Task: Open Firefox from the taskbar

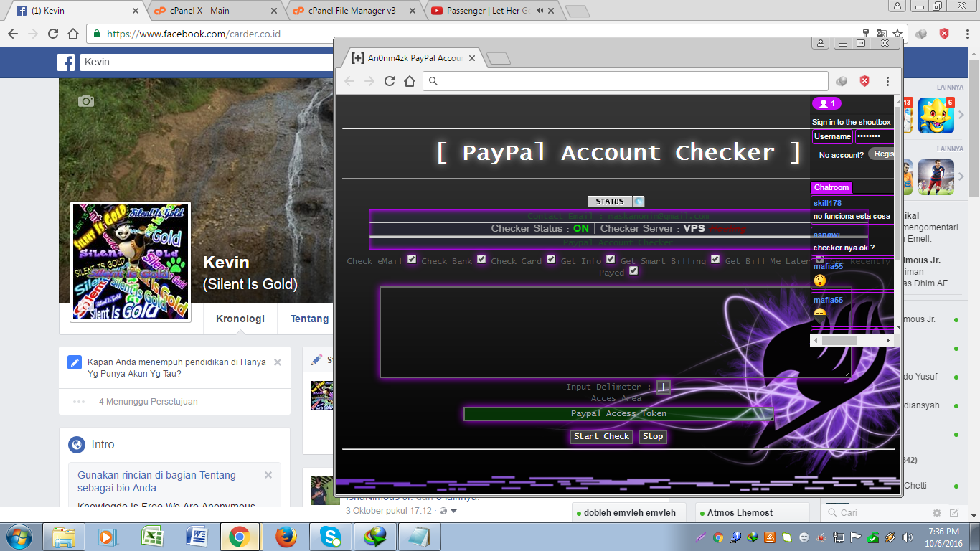Action: click(286, 537)
